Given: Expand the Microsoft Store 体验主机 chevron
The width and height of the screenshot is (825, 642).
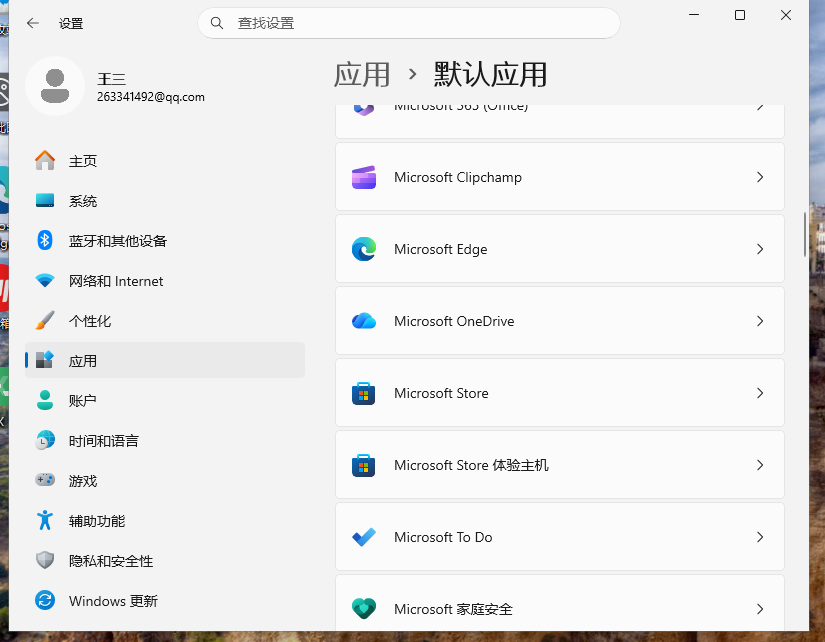Looking at the screenshot, I should (x=760, y=465).
